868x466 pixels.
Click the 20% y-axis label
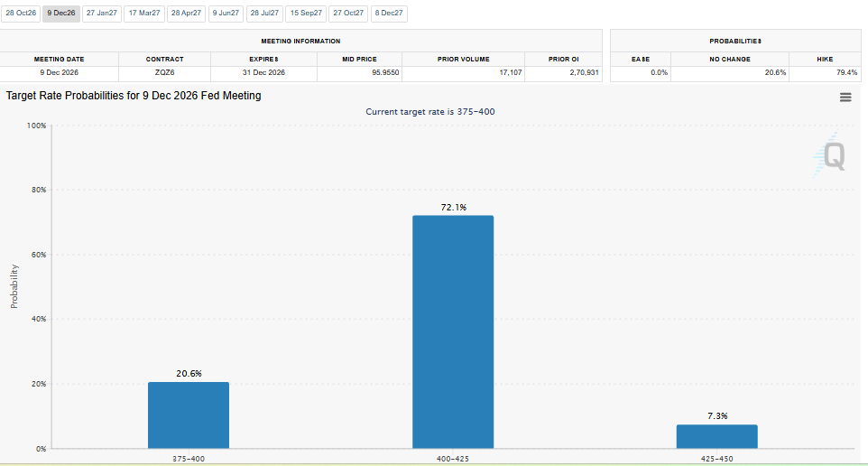[39, 384]
